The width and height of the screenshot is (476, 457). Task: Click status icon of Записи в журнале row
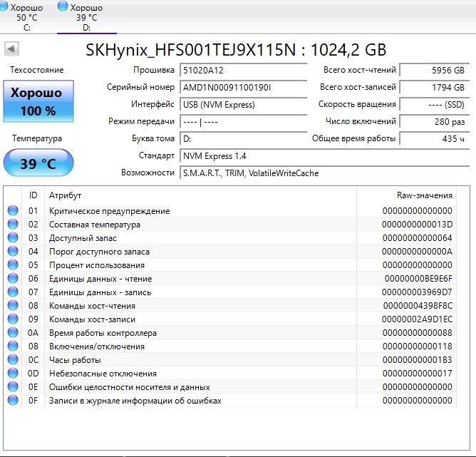[x=13, y=400]
